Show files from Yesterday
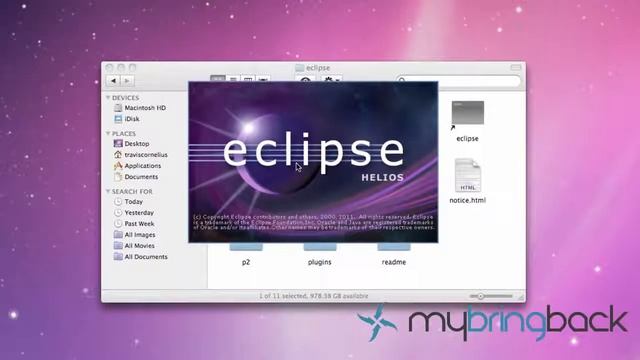This screenshot has width=640, height=360. [x=133, y=213]
